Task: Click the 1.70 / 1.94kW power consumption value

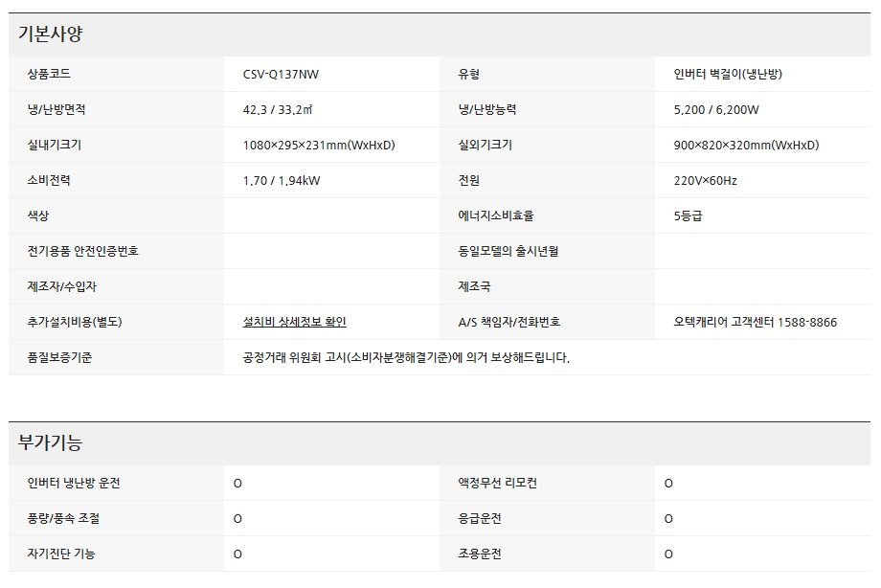Action: 282,180
